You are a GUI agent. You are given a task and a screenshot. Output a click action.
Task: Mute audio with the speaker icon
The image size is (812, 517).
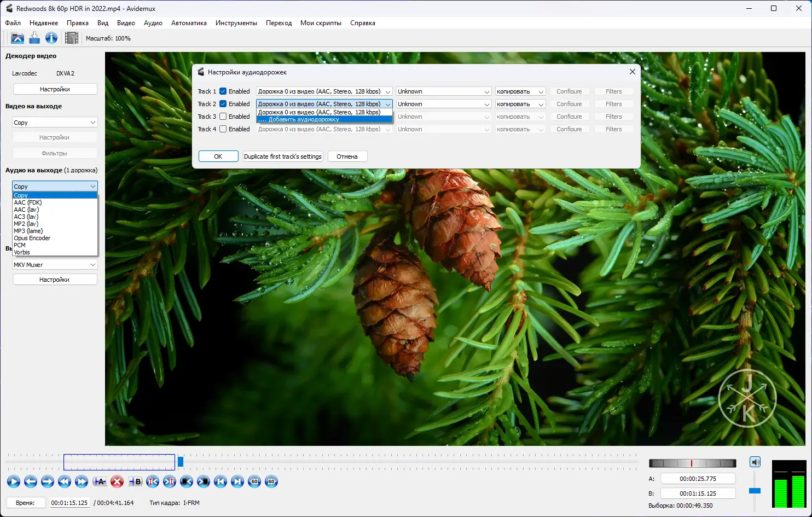click(x=755, y=462)
